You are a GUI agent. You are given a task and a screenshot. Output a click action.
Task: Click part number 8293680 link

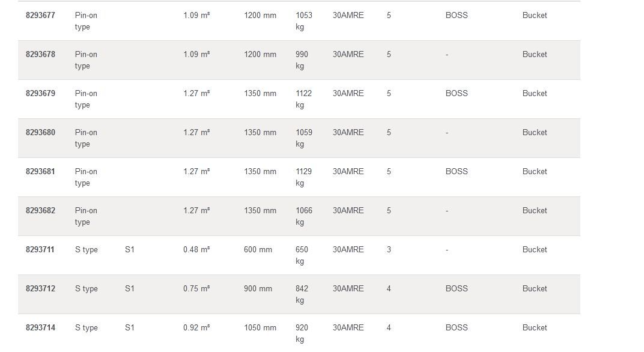[x=40, y=133]
